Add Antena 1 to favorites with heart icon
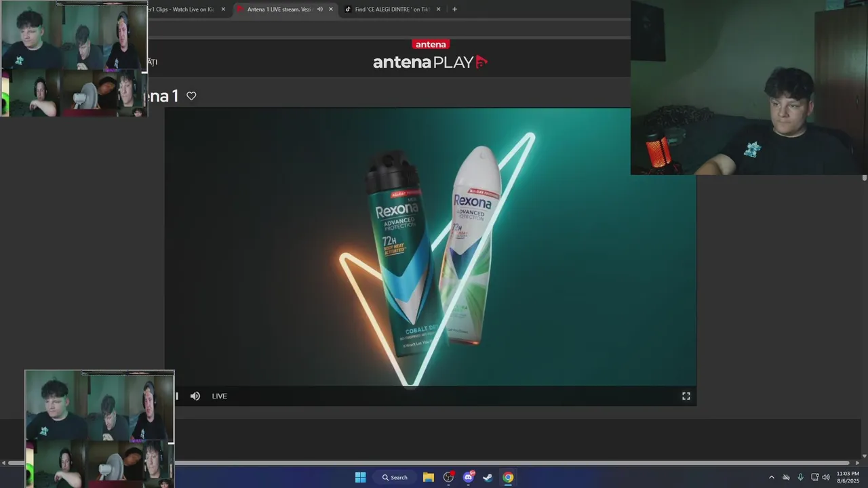This screenshot has width=868, height=488. pyautogui.click(x=191, y=96)
